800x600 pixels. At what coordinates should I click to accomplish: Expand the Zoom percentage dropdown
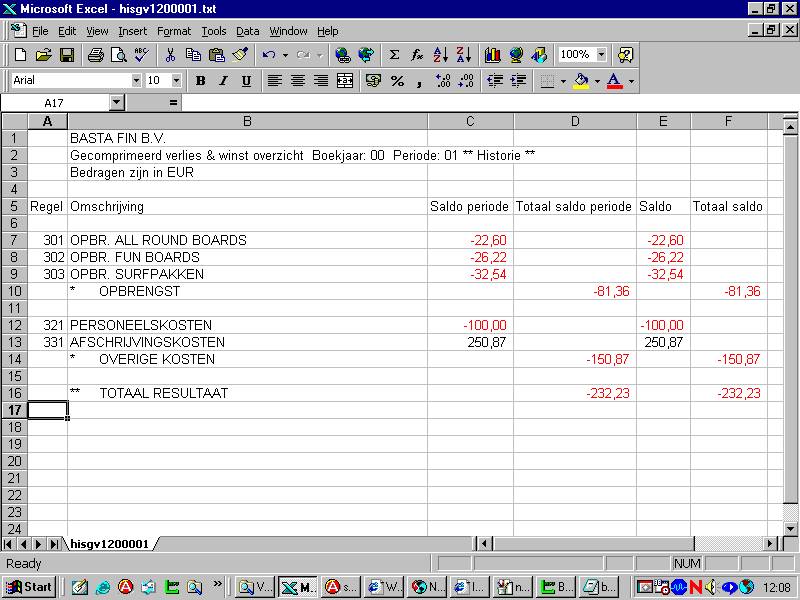601,55
